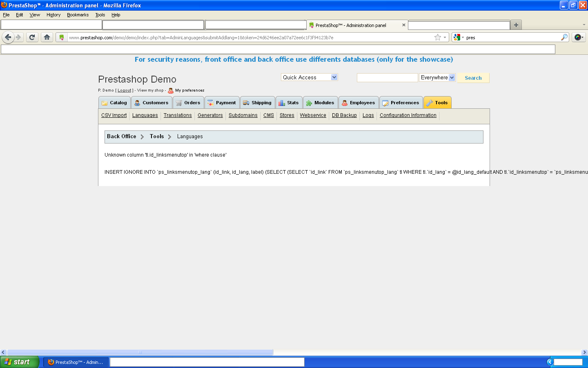Open the Windows Start menu
588x368 pixels.
20,362
